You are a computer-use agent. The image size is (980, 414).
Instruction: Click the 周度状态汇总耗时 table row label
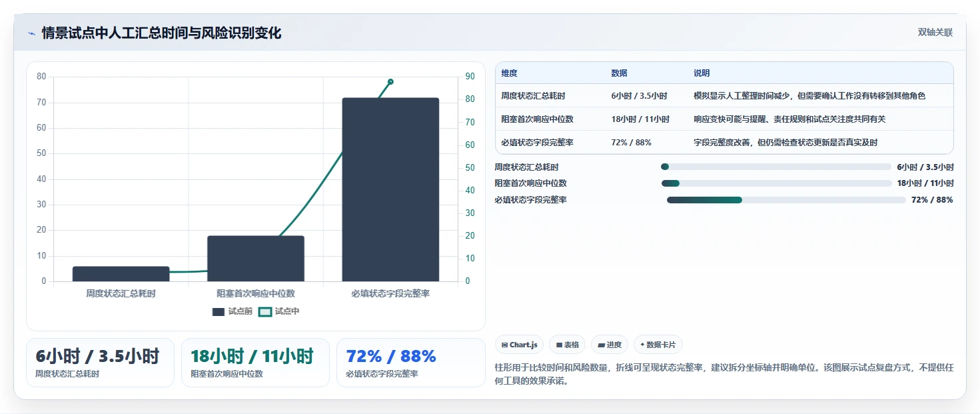(x=534, y=96)
